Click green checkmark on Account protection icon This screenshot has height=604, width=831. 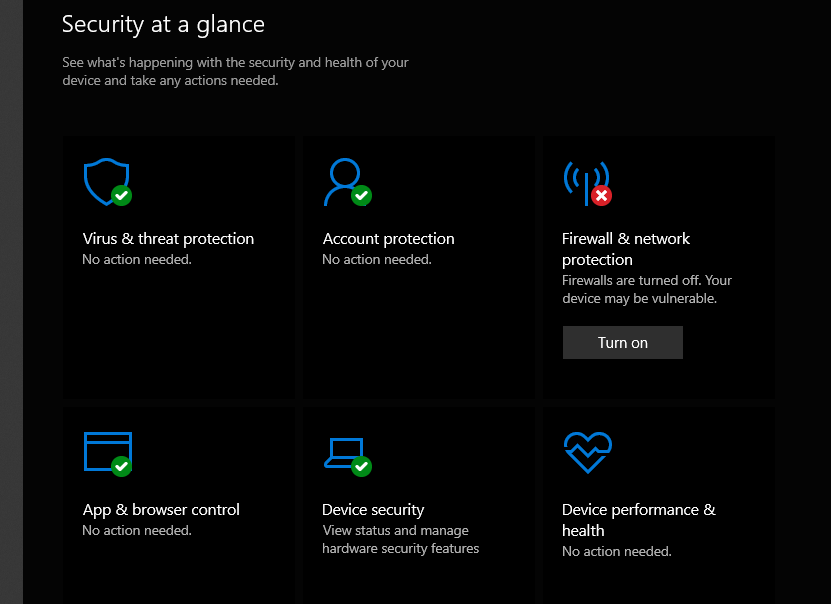pos(361,196)
